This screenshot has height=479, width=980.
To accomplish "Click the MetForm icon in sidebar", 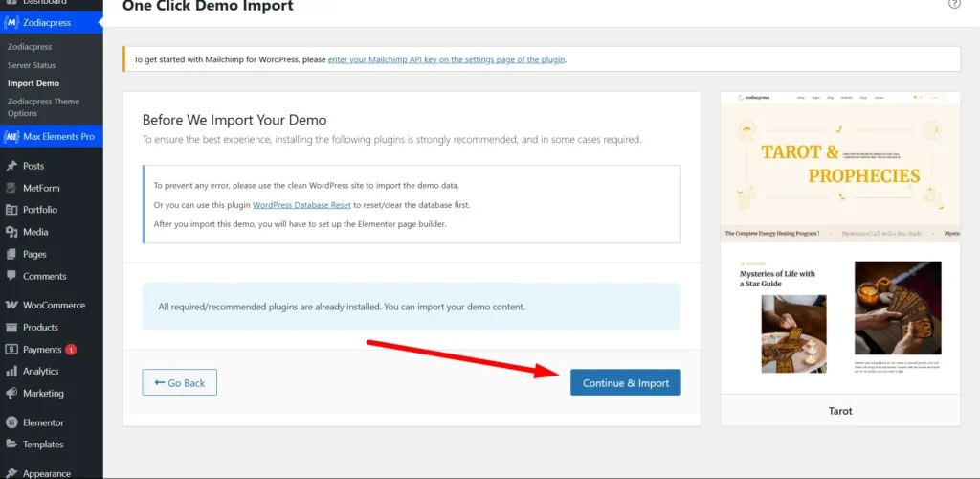I will (x=11, y=188).
